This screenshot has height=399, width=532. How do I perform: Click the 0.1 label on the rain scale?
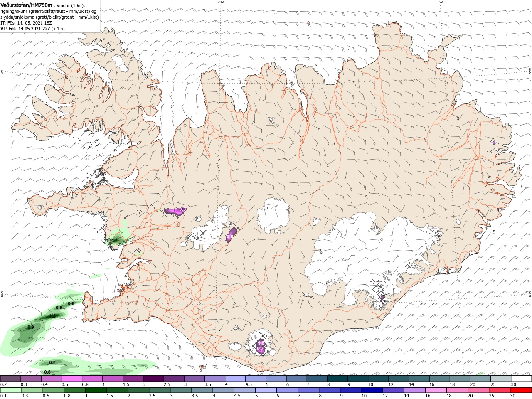click(3, 396)
